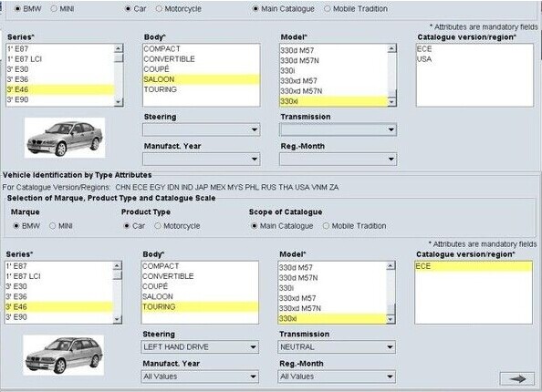This screenshot has width=542, height=392.
Task: Click lower Series list scroll-down arrow
Action: point(117,319)
